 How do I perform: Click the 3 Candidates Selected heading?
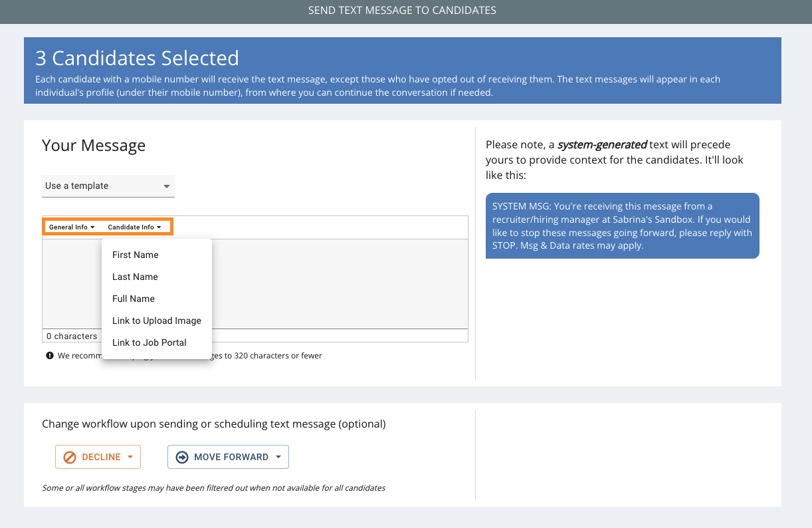click(137, 59)
